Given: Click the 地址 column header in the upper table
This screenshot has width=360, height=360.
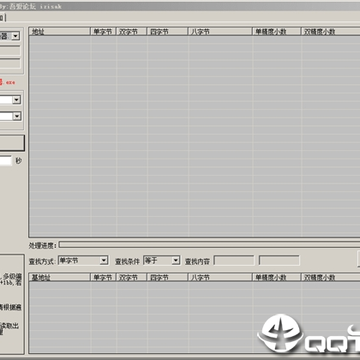Looking at the screenshot, I should point(60,32).
